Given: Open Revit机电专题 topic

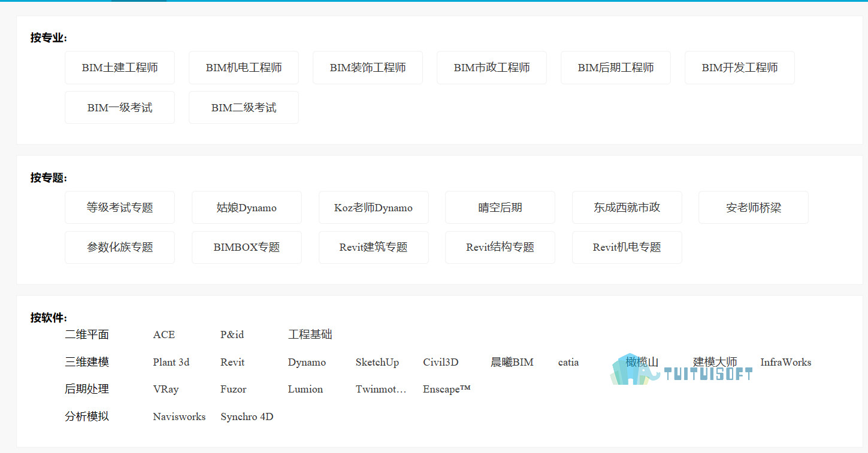Looking at the screenshot, I should tap(627, 247).
